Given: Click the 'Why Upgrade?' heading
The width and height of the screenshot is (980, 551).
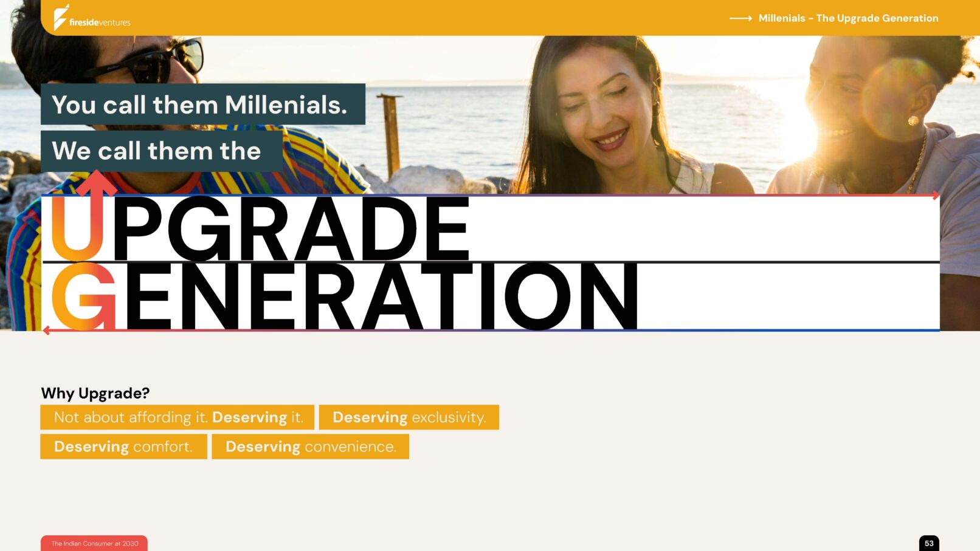Looking at the screenshot, I should pyautogui.click(x=95, y=393).
